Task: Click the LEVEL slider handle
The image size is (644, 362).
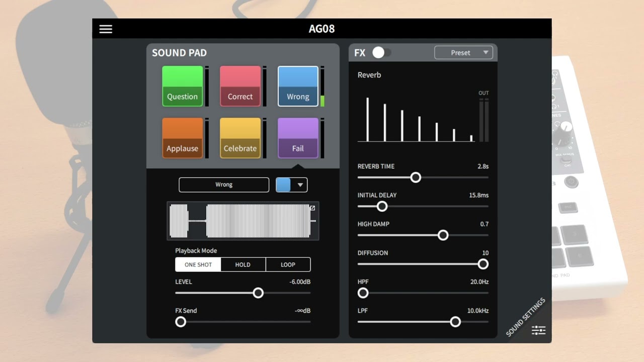Action: 258,293
